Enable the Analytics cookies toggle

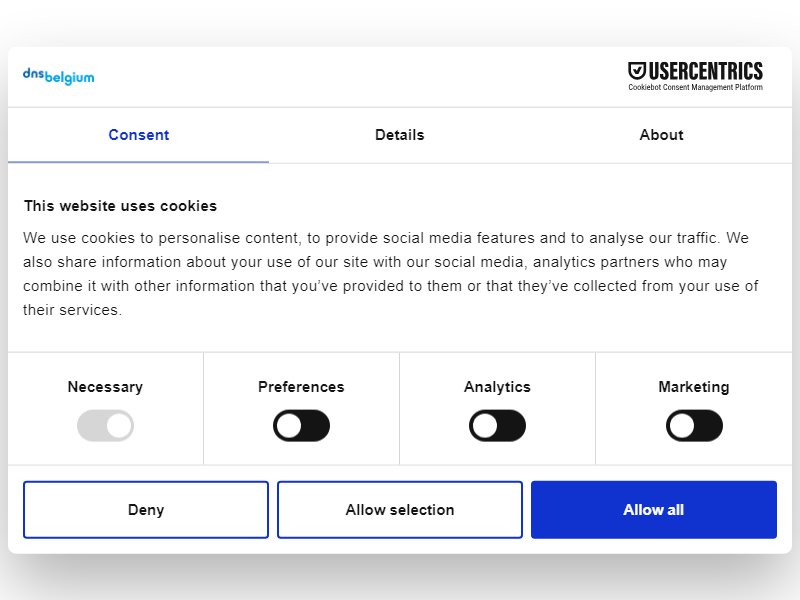click(497, 426)
